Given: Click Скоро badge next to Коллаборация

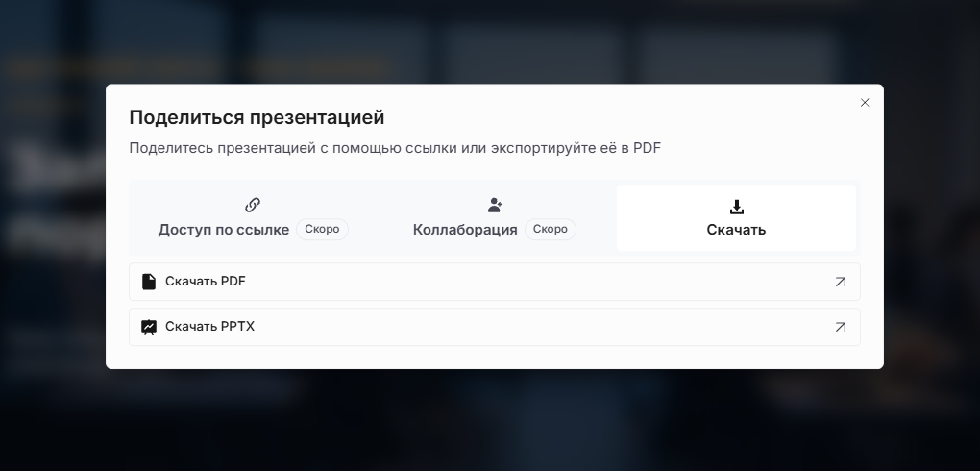Looking at the screenshot, I should click(550, 229).
